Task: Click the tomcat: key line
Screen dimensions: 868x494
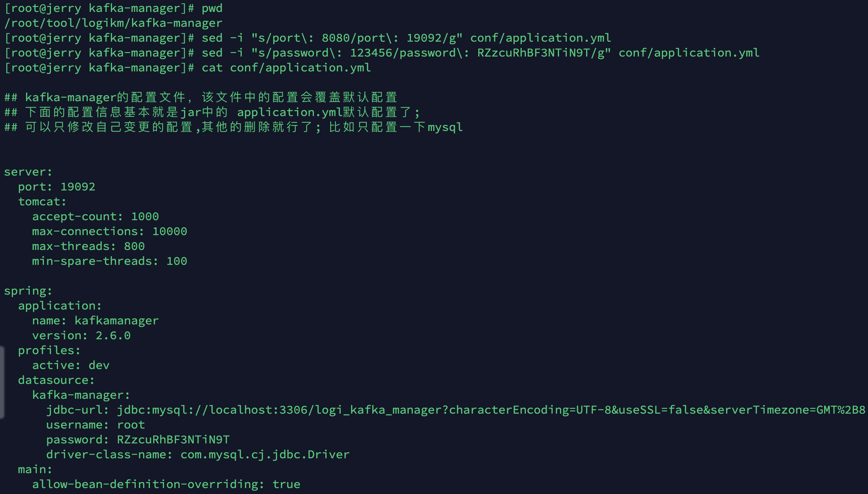Action: tap(42, 202)
